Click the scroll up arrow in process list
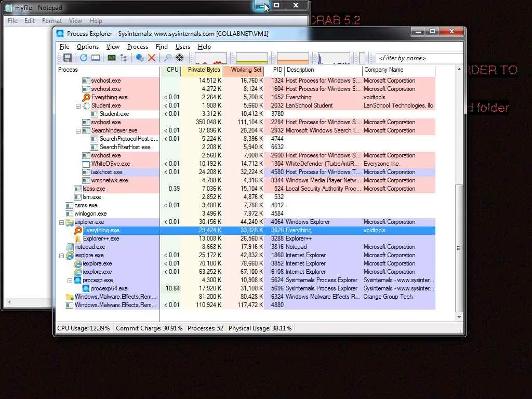Image resolution: width=532 pixels, height=399 pixels. pyautogui.click(x=459, y=69)
